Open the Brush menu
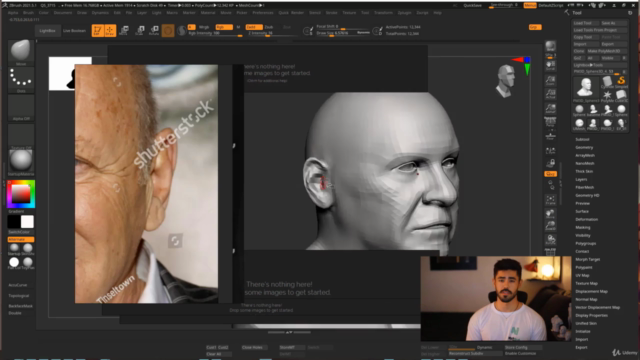640x360 pixels. pos(28,13)
